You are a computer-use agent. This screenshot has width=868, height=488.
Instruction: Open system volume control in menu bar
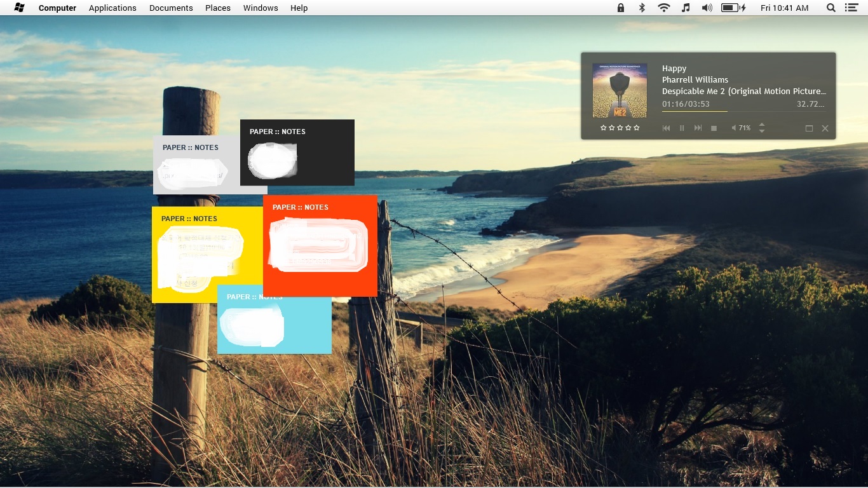point(707,8)
